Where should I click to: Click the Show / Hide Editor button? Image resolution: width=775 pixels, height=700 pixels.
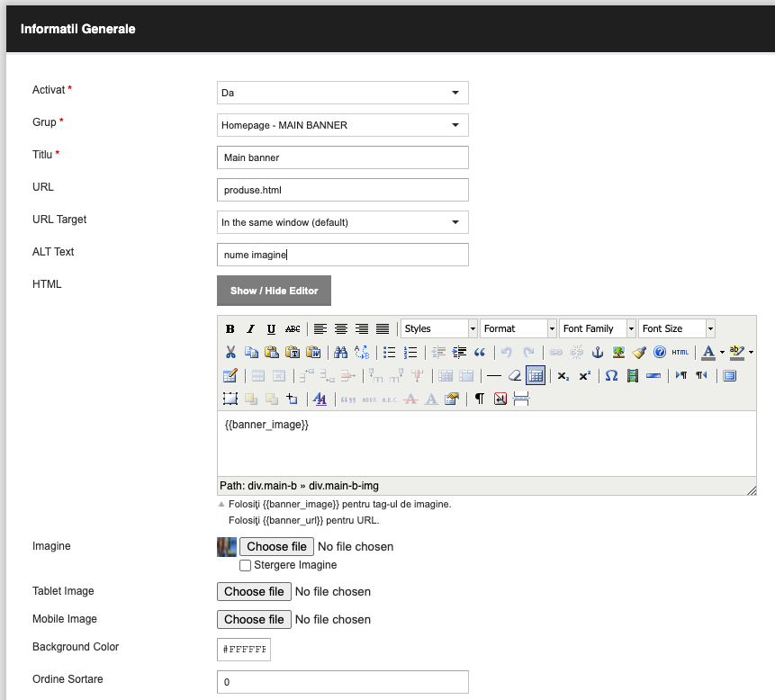click(274, 291)
